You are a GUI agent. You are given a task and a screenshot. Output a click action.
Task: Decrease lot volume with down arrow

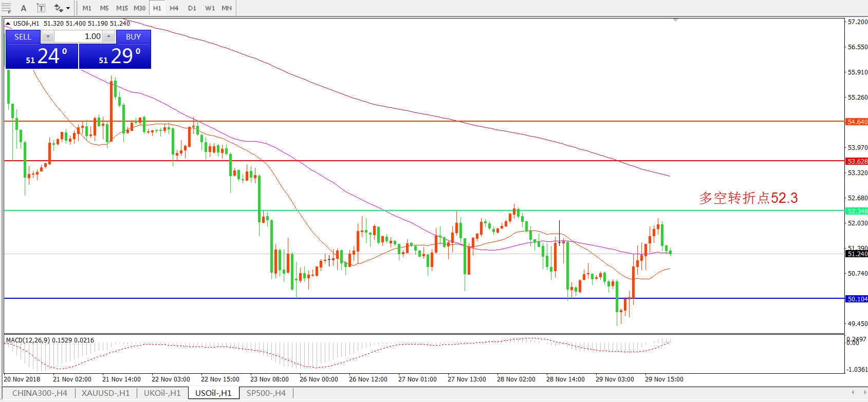click(48, 36)
